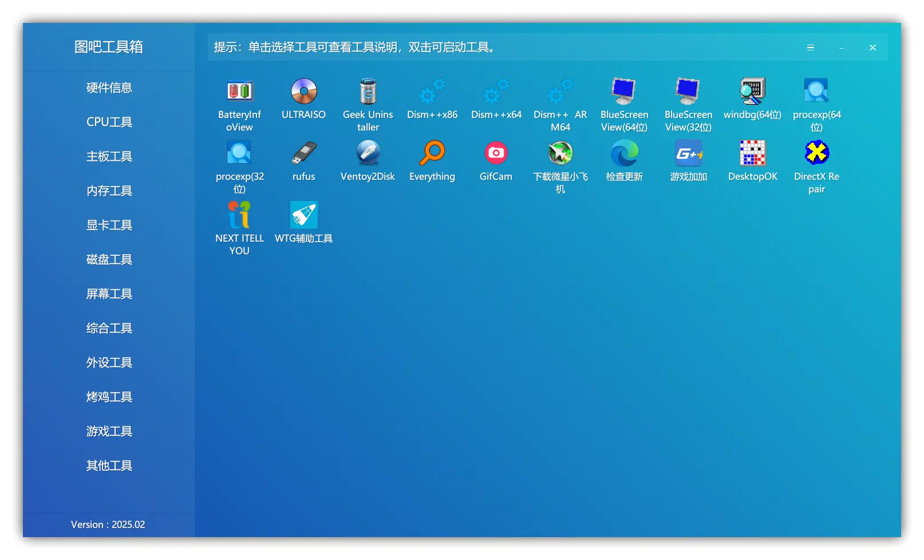Select the NEXT ITELLYOU icon

(239, 215)
